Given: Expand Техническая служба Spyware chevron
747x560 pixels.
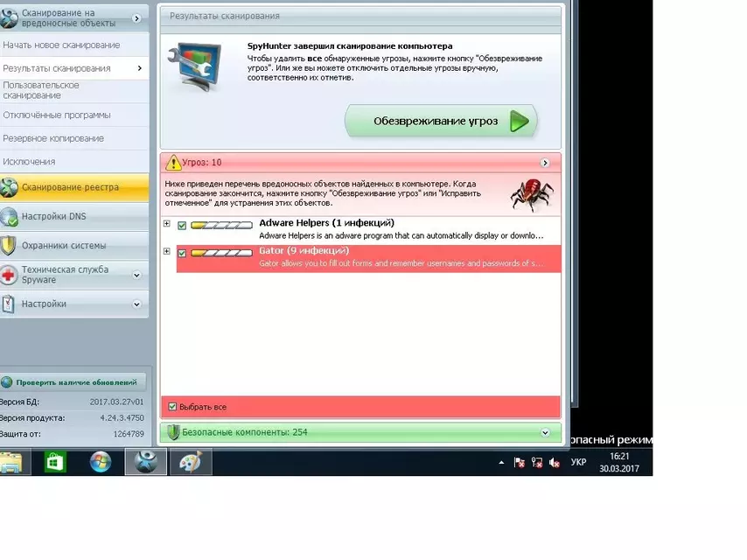Looking at the screenshot, I should click(136, 275).
